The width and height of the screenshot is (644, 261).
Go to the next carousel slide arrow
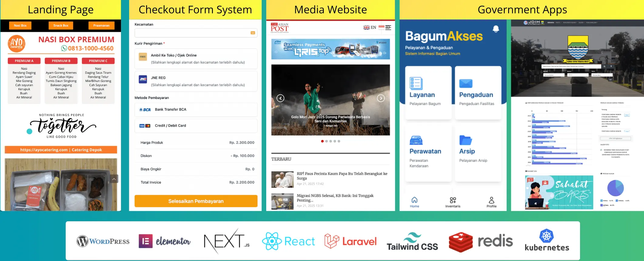381,98
